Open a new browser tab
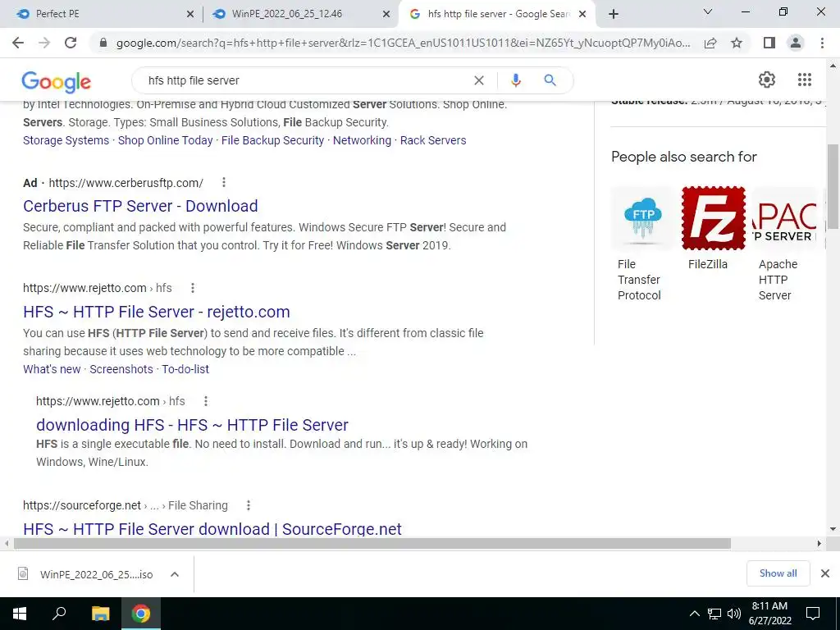The width and height of the screenshot is (840, 630). coord(614,14)
